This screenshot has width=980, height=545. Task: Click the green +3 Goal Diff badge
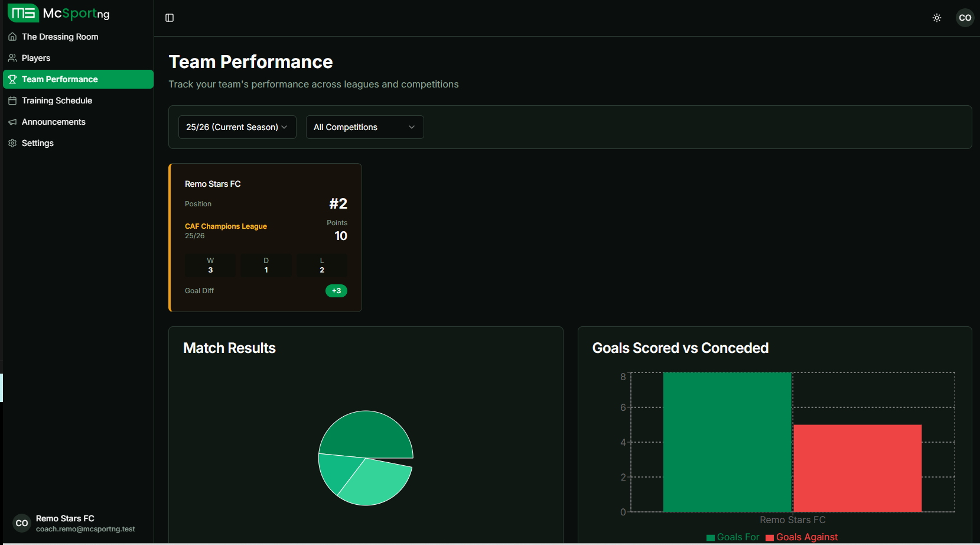[x=336, y=290]
